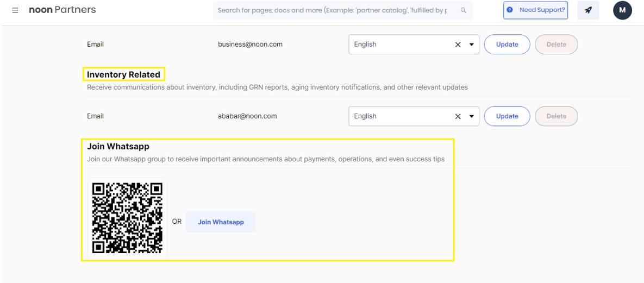Click the Need Support? button
The height and width of the screenshot is (283, 644).
(535, 10)
